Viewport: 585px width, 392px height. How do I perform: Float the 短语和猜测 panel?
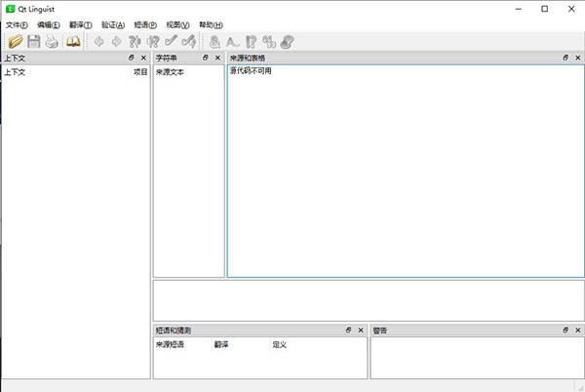[348, 331]
